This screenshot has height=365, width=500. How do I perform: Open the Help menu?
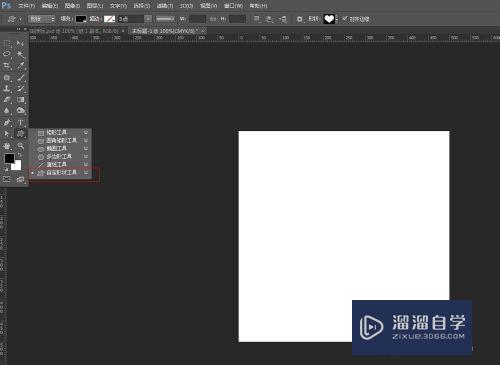point(258,6)
